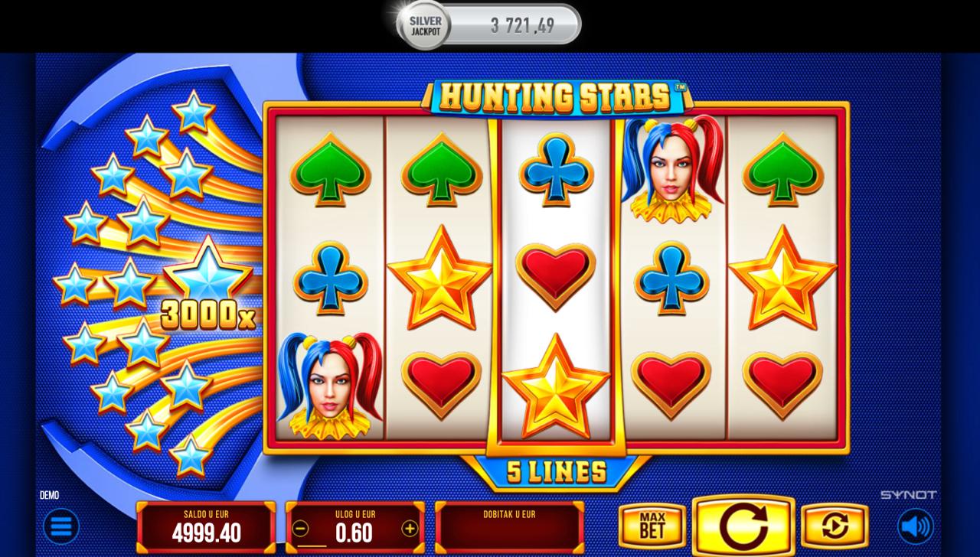Click the joker girl symbol on fourth reel
The width and height of the screenshot is (980, 557).
click(672, 169)
